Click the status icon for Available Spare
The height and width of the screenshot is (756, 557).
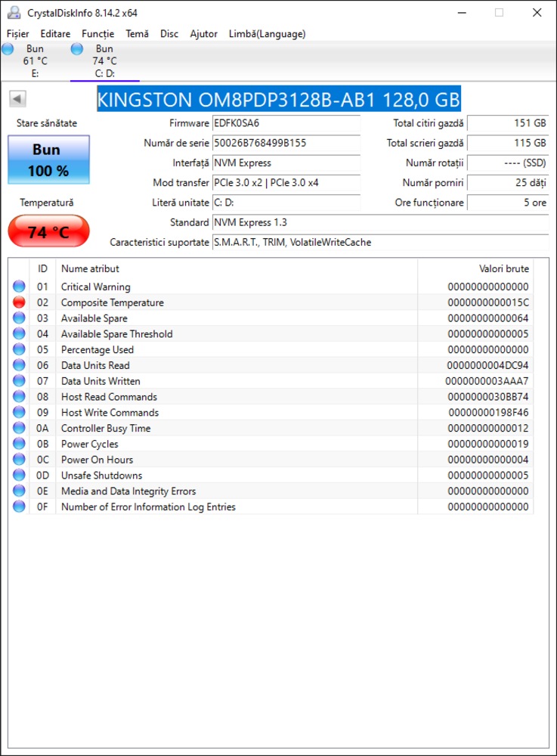(20, 318)
